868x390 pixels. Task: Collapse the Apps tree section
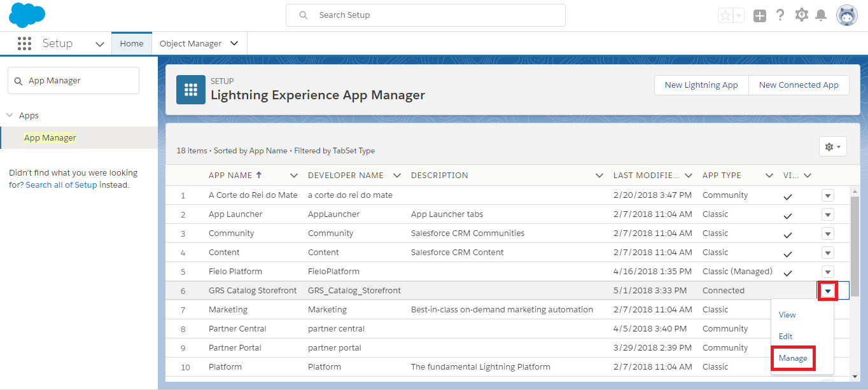pos(10,115)
